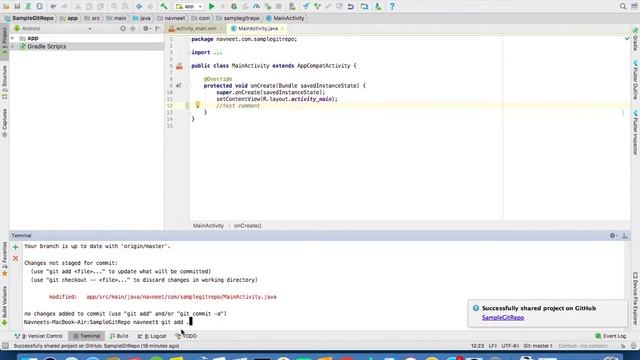This screenshot has height=360, width=640.
Task: Select the MainActivity.java editor tab
Action: pos(258,29)
